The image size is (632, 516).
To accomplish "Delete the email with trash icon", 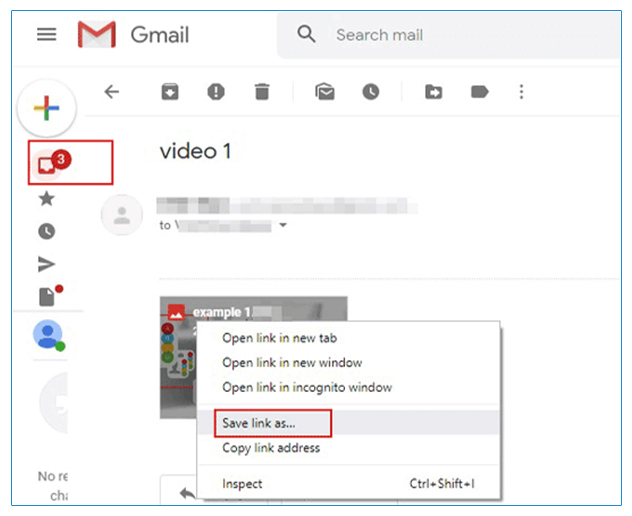I will [x=262, y=92].
